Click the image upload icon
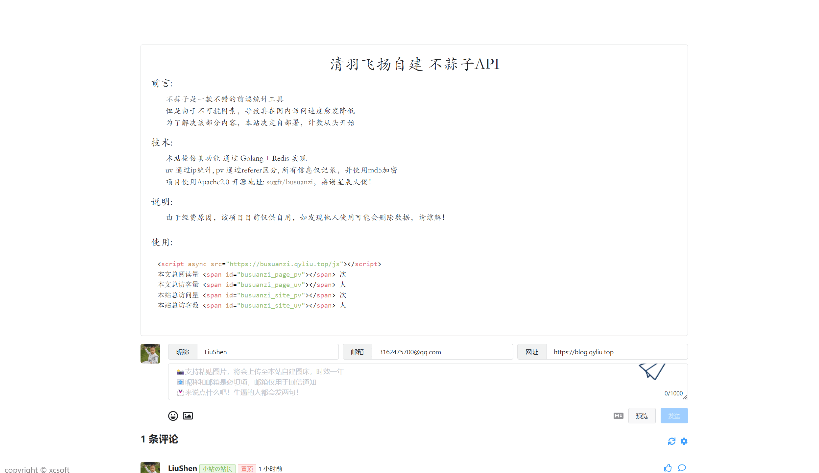 (187, 415)
